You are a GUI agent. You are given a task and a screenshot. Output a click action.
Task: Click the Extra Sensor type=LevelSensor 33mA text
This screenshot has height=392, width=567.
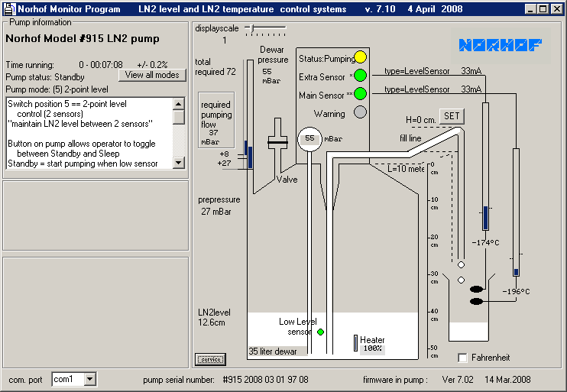[x=433, y=71]
